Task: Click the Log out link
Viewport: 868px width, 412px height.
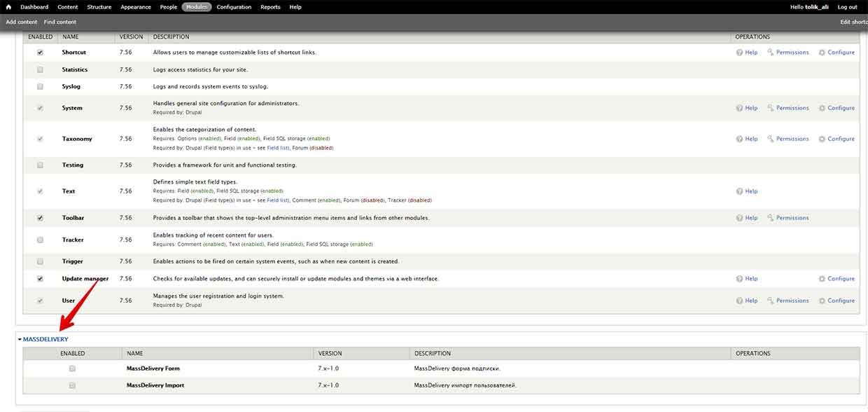Action: click(847, 7)
